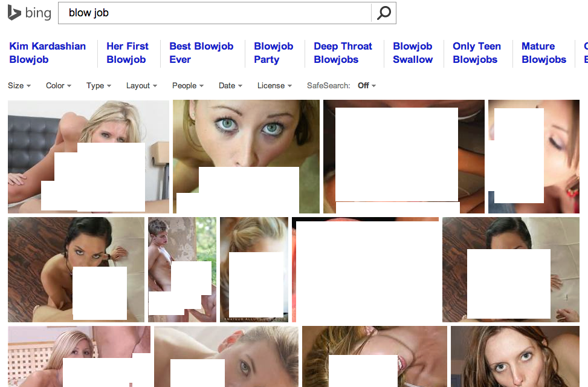This screenshot has width=588, height=387.
Task: Expand the Layout filter options
Action: point(141,86)
